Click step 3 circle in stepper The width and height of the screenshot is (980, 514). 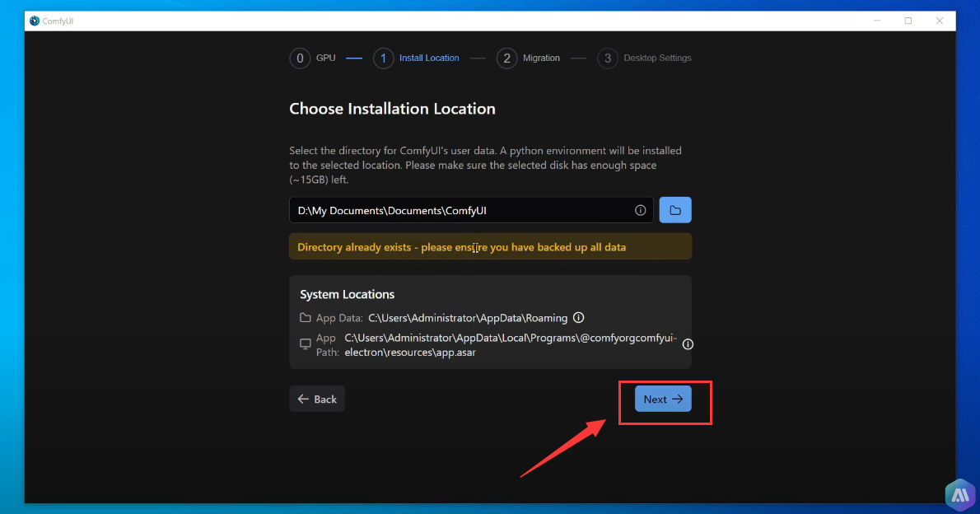(608, 58)
